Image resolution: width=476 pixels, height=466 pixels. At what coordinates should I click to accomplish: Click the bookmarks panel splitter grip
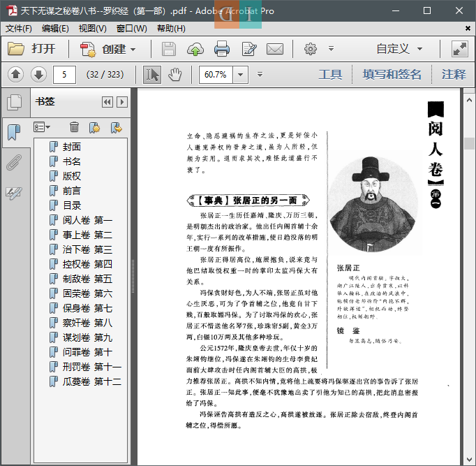click(x=133, y=276)
